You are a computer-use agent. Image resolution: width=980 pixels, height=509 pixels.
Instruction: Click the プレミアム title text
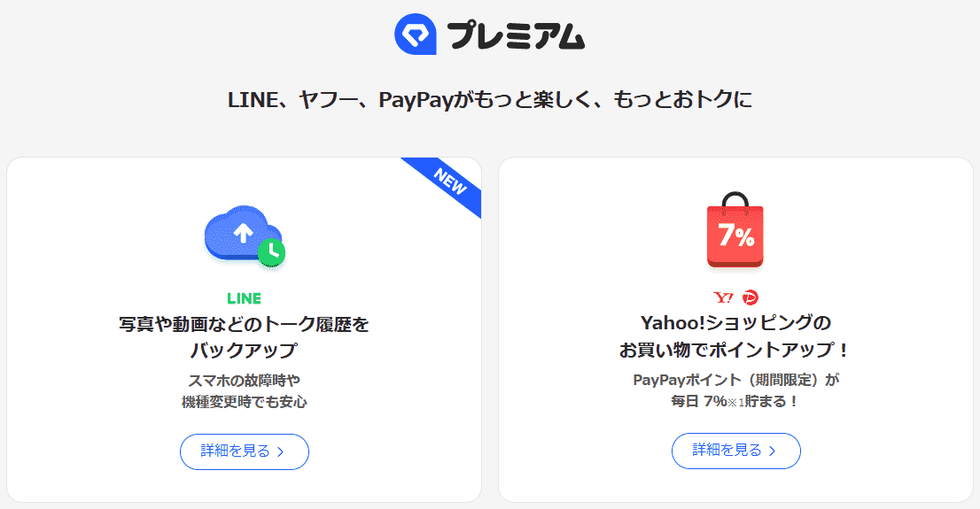pyautogui.click(x=516, y=35)
